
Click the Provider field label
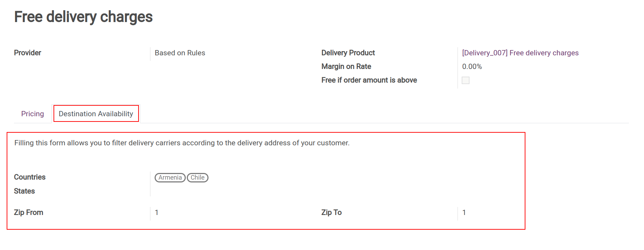[x=28, y=53]
